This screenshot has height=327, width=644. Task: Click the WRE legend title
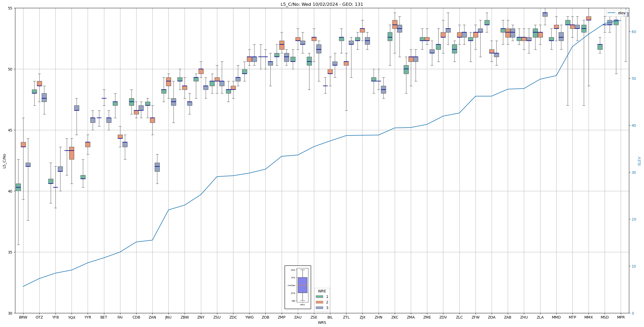click(x=322, y=291)
